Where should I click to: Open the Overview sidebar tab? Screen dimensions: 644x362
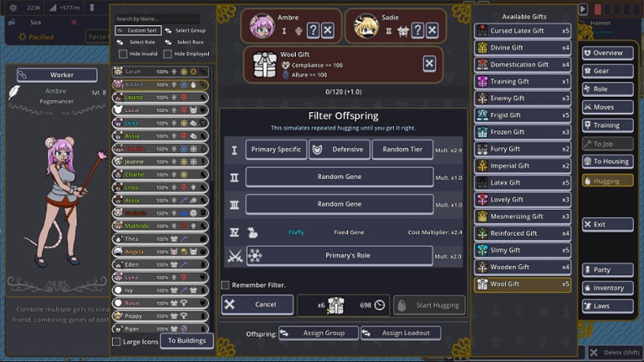pyautogui.click(x=608, y=53)
